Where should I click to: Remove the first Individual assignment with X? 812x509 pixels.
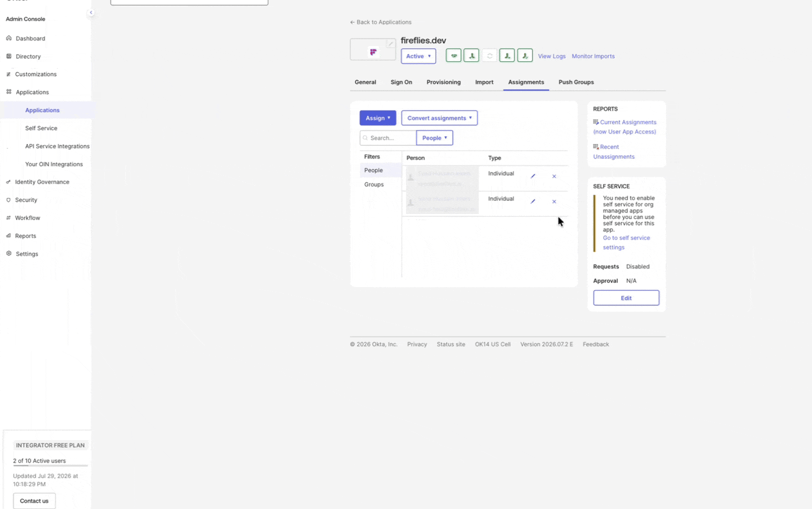[554, 176]
